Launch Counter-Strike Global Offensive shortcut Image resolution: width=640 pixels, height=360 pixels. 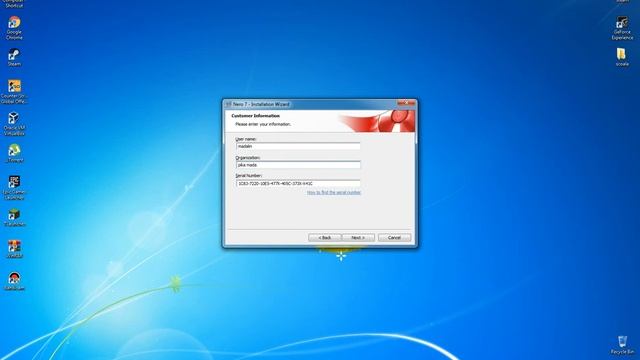click(x=14, y=92)
